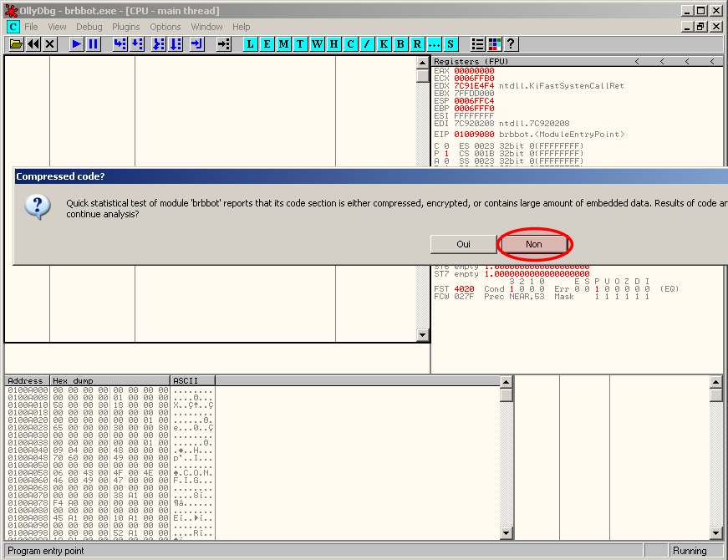728x560 pixels.
Task: Click the Address column header
Action: point(27,380)
